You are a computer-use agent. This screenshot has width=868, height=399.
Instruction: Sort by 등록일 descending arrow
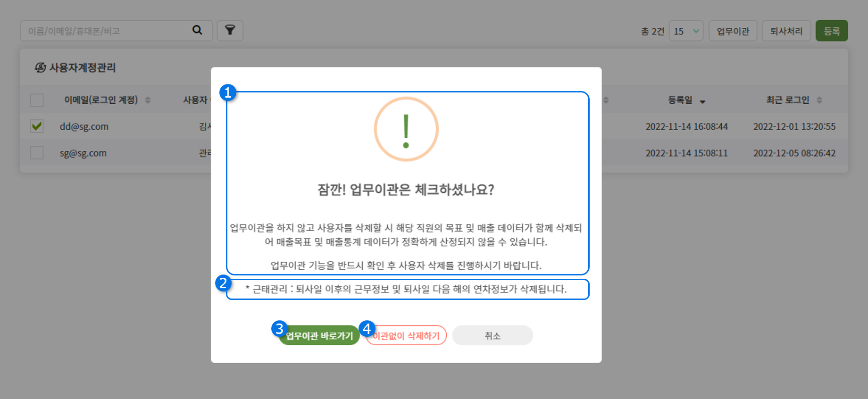pos(702,101)
